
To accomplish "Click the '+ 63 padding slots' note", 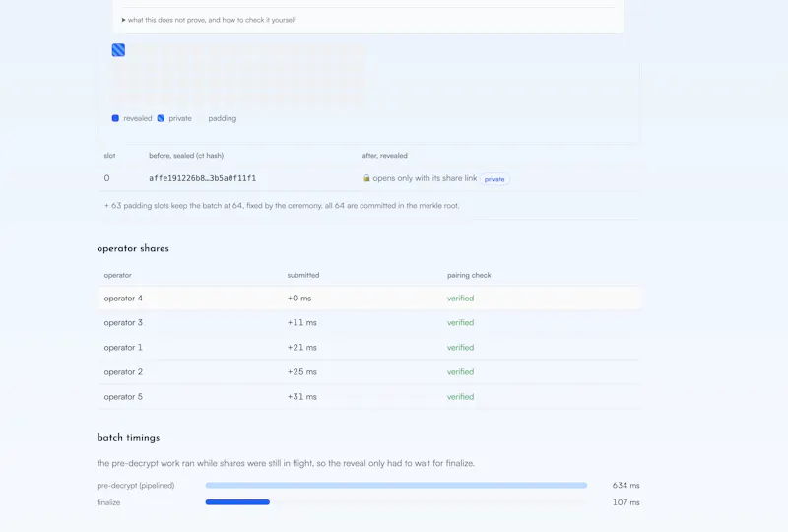I will click(x=282, y=206).
